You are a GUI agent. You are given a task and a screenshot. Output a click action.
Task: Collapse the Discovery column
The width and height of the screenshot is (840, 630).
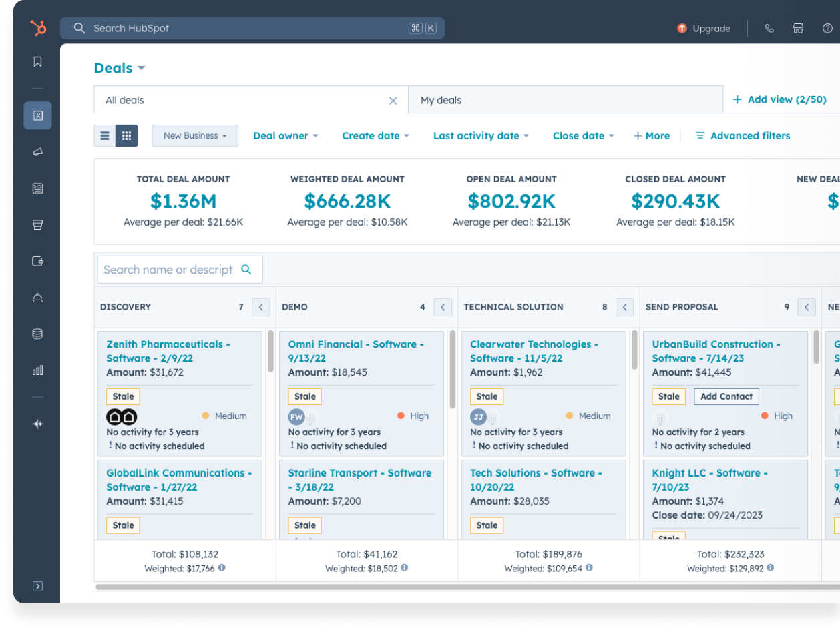(261, 307)
